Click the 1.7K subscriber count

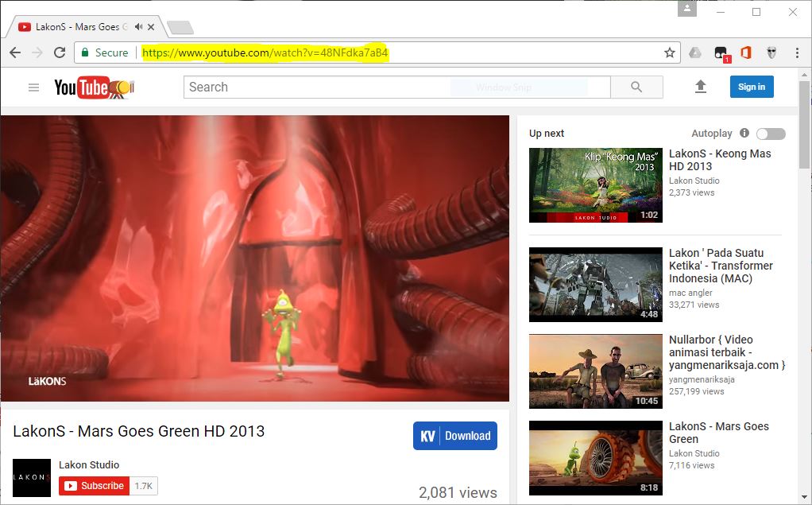coord(144,486)
